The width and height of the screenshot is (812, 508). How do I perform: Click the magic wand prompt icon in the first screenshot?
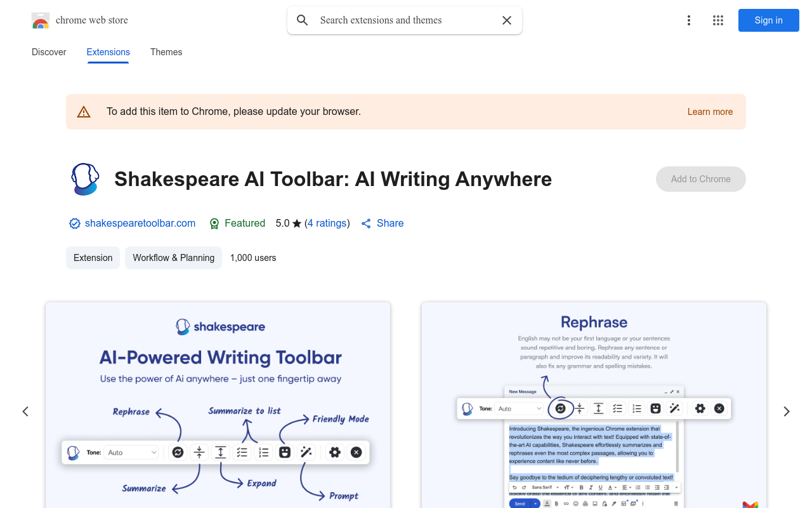[x=306, y=453]
